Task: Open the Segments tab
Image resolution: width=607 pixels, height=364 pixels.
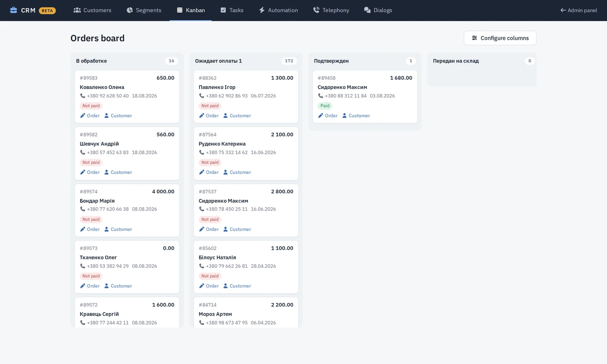Action: 144,10
